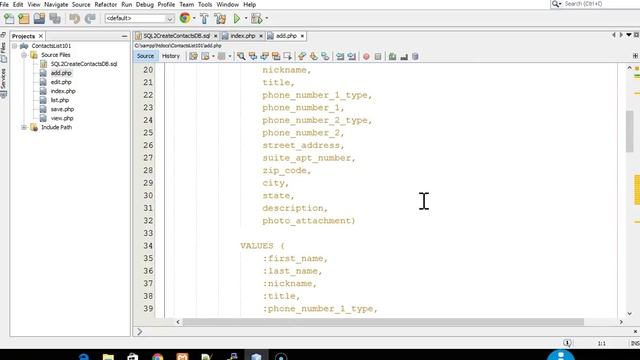This screenshot has width=640, height=360.
Task: Click the Build Project hammer icon
Action: tap(204, 18)
